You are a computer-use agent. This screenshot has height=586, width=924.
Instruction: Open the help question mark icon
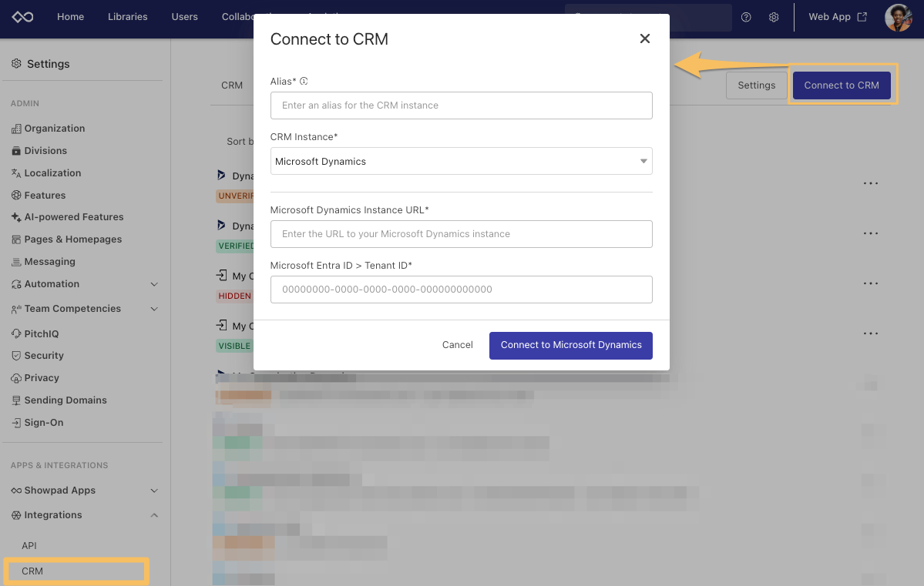click(746, 17)
